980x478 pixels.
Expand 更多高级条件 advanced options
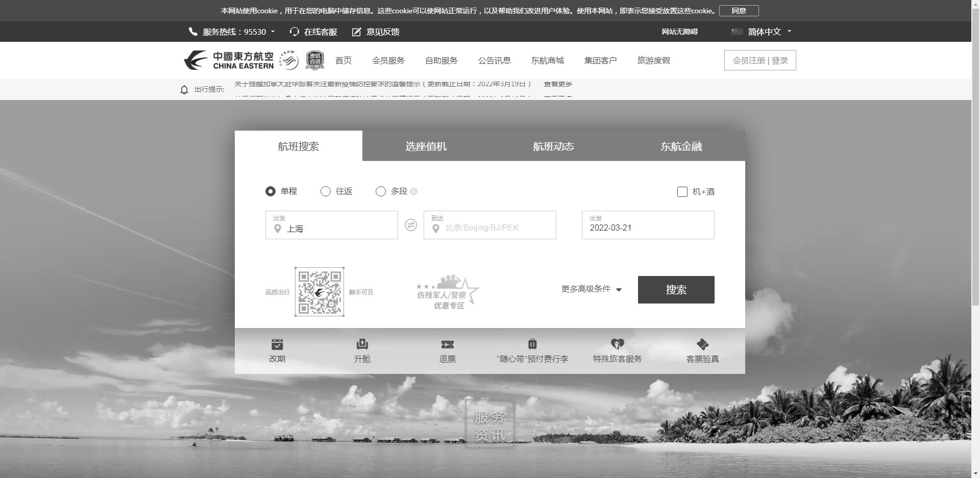(591, 289)
